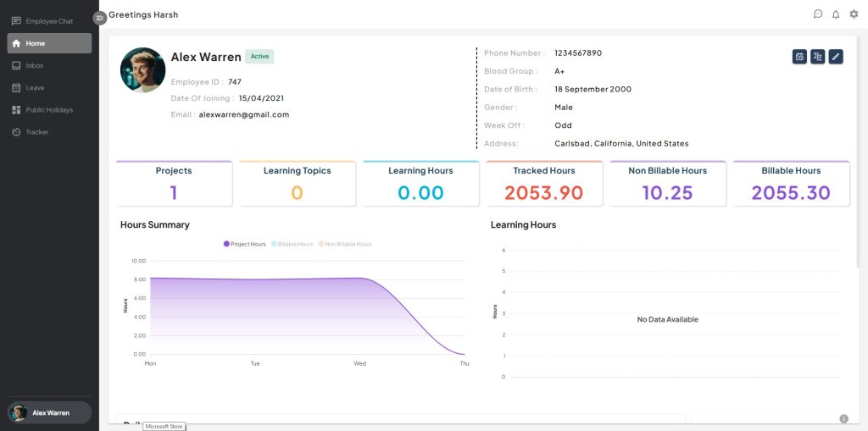Click the Projects stat card
868x431 pixels.
click(x=174, y=184)
